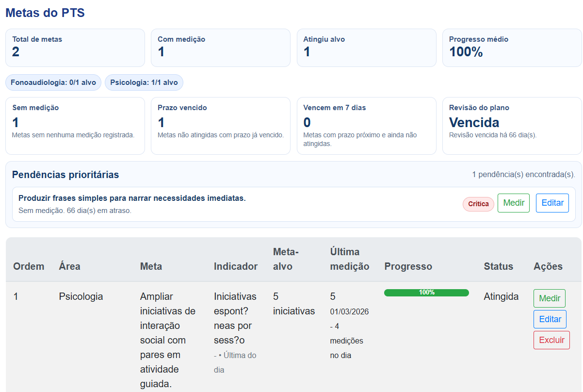Click the Status column header
Viewport: 583px width, 392px height.
498,266
